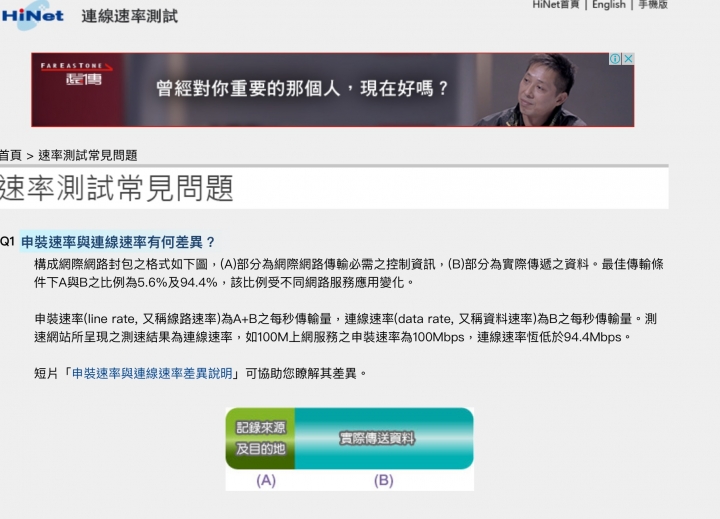This screenshot has width=720, height=519.
Task: Click the teal 實際傳送資料 block
Action: [384, 438]
